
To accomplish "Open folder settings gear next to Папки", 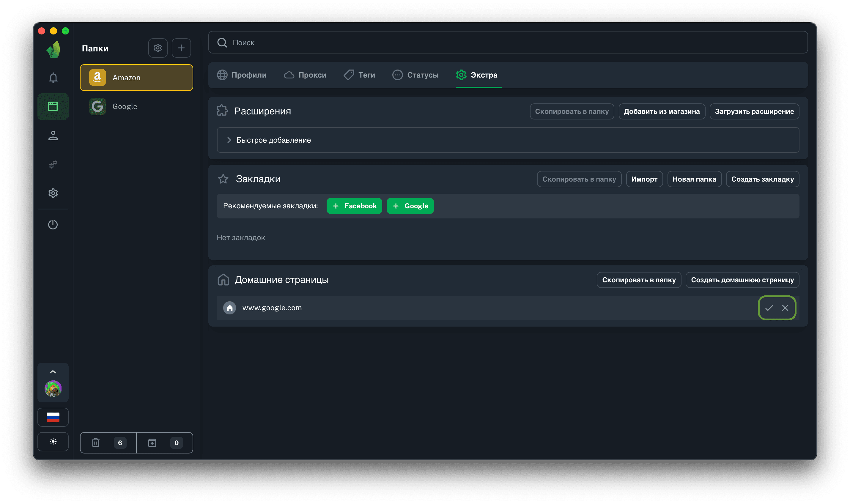I will (x=158, y=48).
